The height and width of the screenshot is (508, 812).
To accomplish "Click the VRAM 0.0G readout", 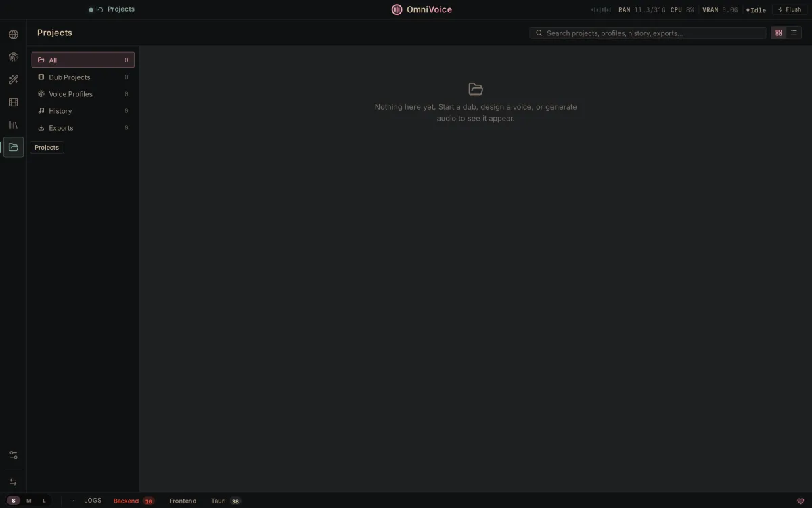I will (x=720, y=10).
